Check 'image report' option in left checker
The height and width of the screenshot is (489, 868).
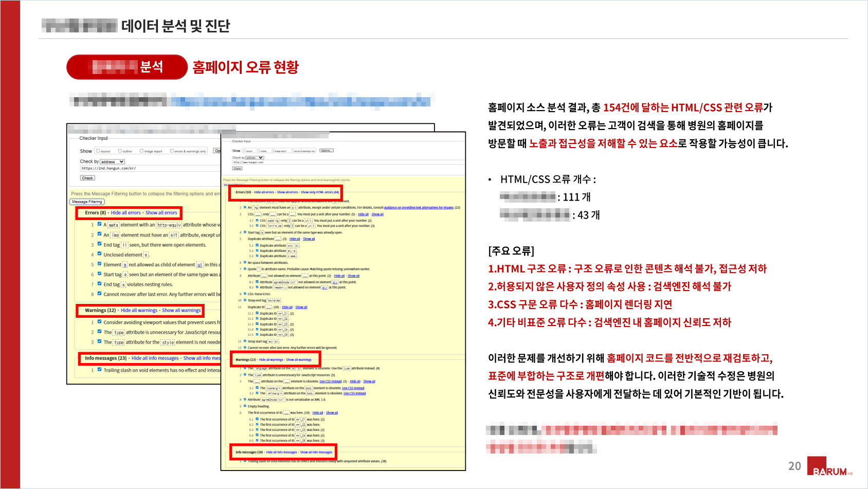141,151
